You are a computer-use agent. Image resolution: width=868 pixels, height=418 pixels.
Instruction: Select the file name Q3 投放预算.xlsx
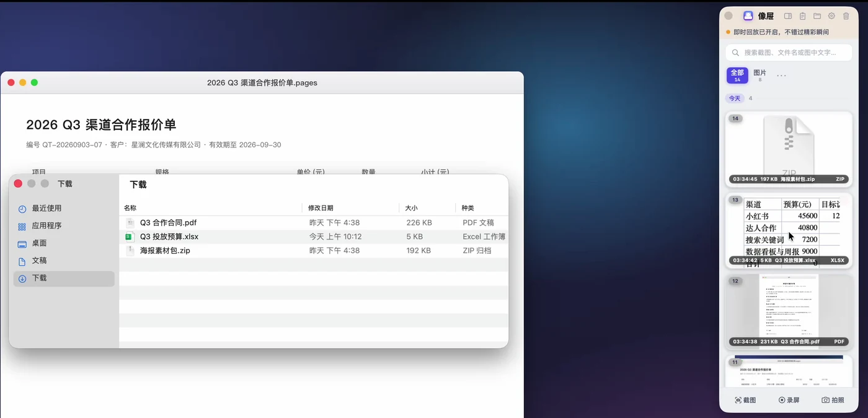(x=169, y=237)
